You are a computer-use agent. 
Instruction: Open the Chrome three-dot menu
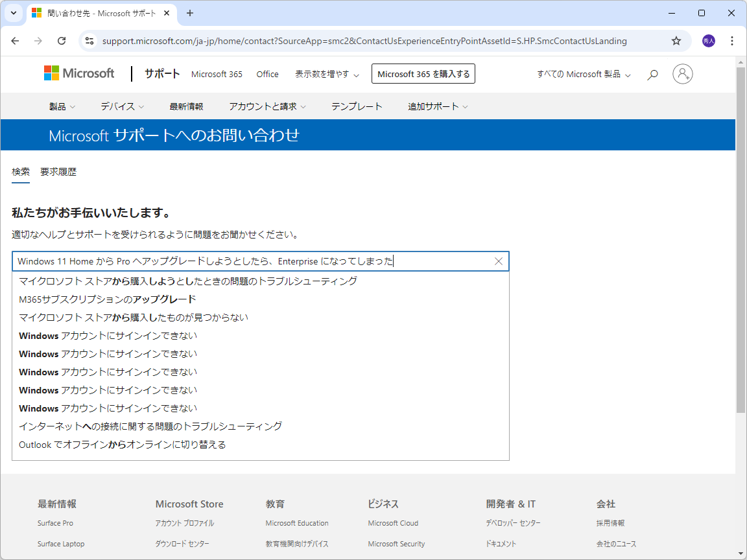[x=732, y=40]
